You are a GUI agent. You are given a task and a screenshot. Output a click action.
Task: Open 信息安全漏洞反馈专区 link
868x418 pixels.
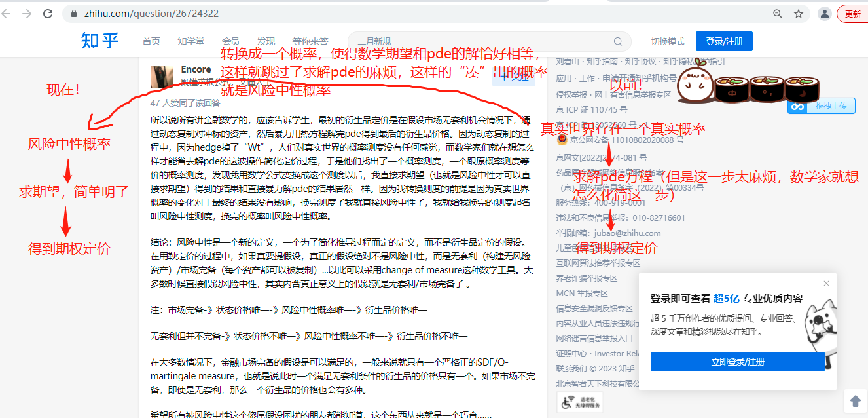click(594, 308)
